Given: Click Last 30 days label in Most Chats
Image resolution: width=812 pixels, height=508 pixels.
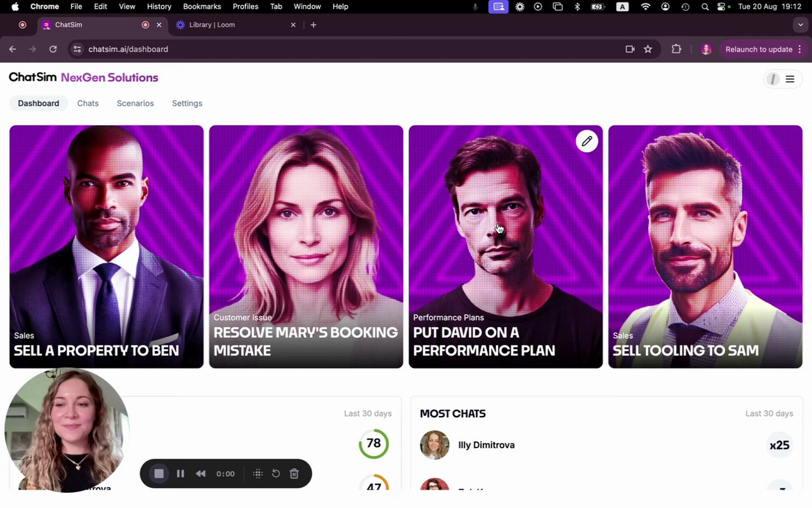Looking at the screenshot, I should tap(769, 413).
